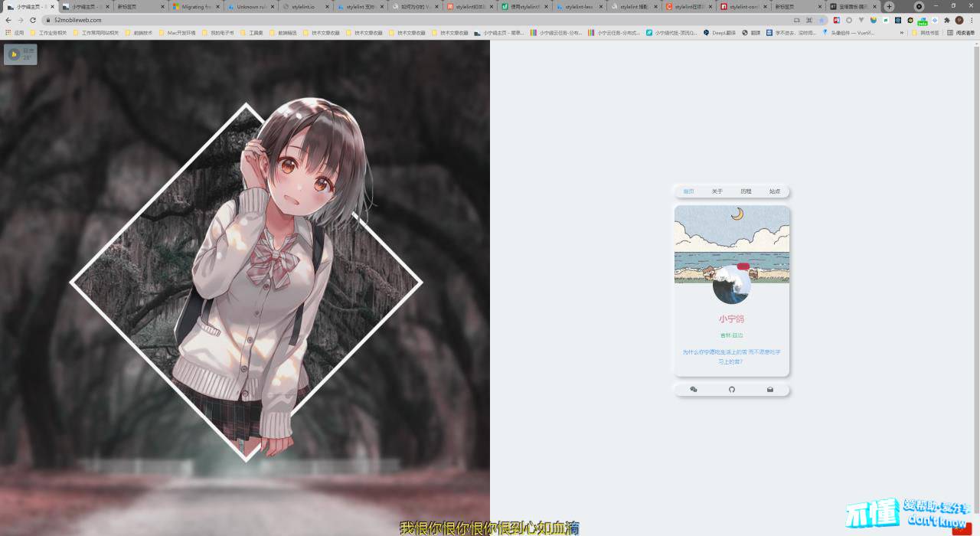This screenshot has height=536, width=980.
Task: Open the 前端精选 bookmark folder
Action: click(x=283, y=33)
